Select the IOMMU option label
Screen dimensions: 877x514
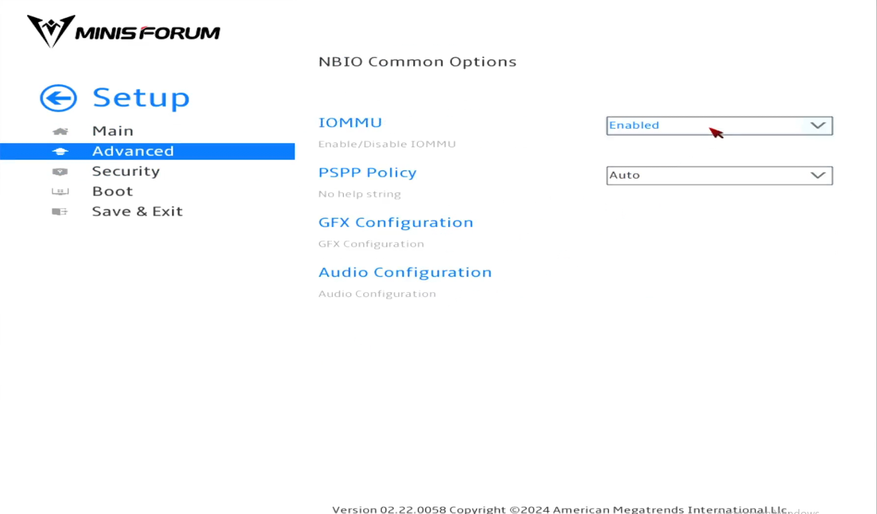pos(350,122)
